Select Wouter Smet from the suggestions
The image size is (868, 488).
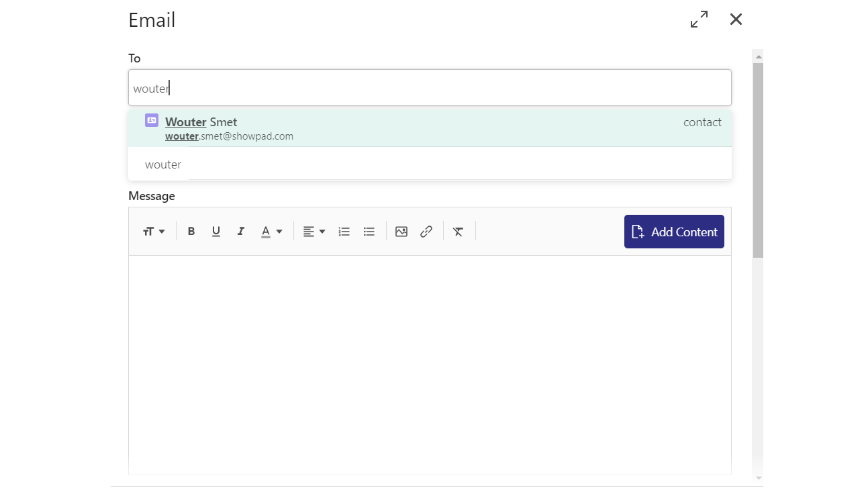coord(201,121)
